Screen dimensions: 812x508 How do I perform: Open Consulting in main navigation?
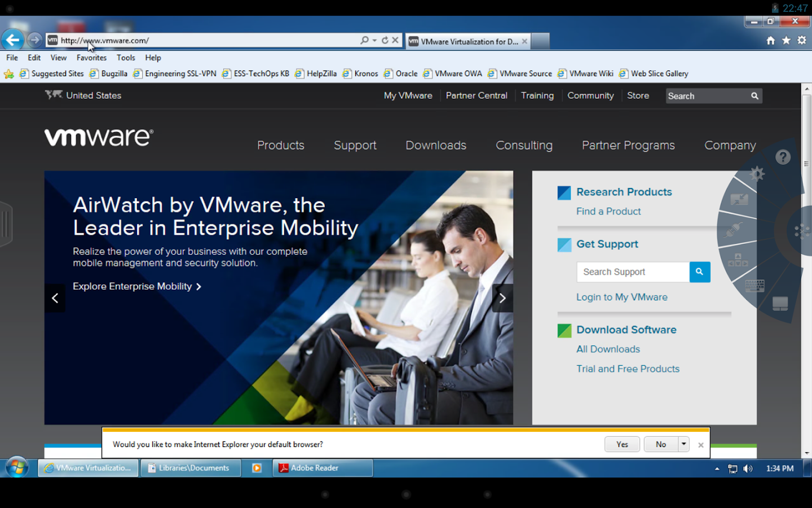click(524, 146)
